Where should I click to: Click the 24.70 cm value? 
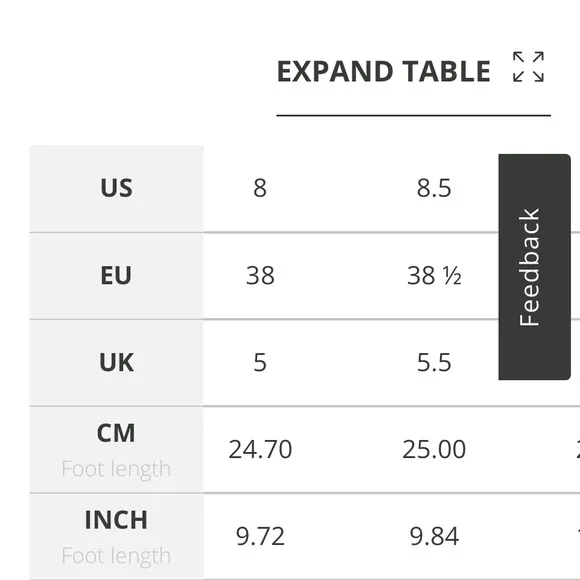[260, 449]
